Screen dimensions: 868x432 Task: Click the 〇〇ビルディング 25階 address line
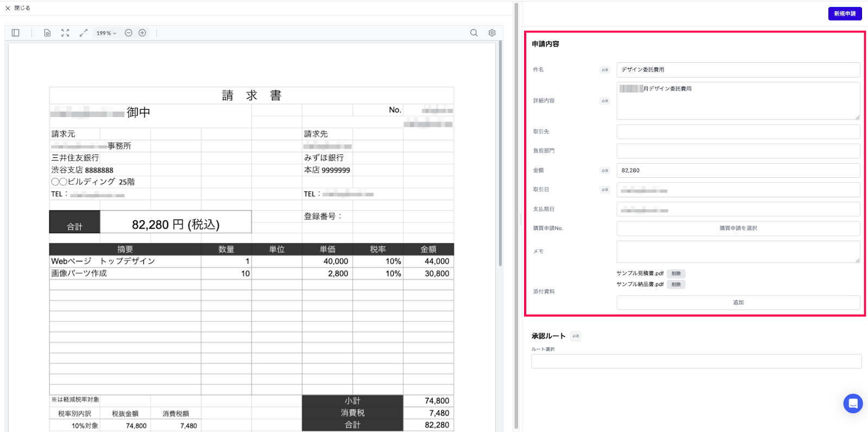click(93, 182)
